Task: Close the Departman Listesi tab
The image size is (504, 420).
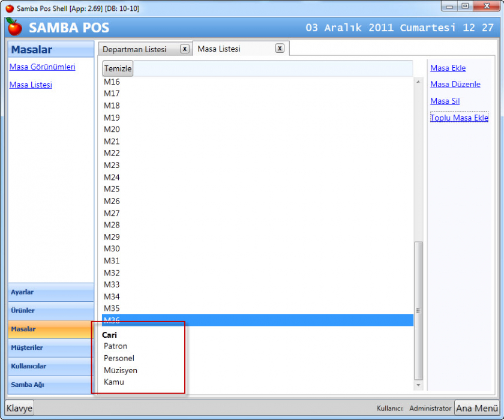Action: point(185,49)
